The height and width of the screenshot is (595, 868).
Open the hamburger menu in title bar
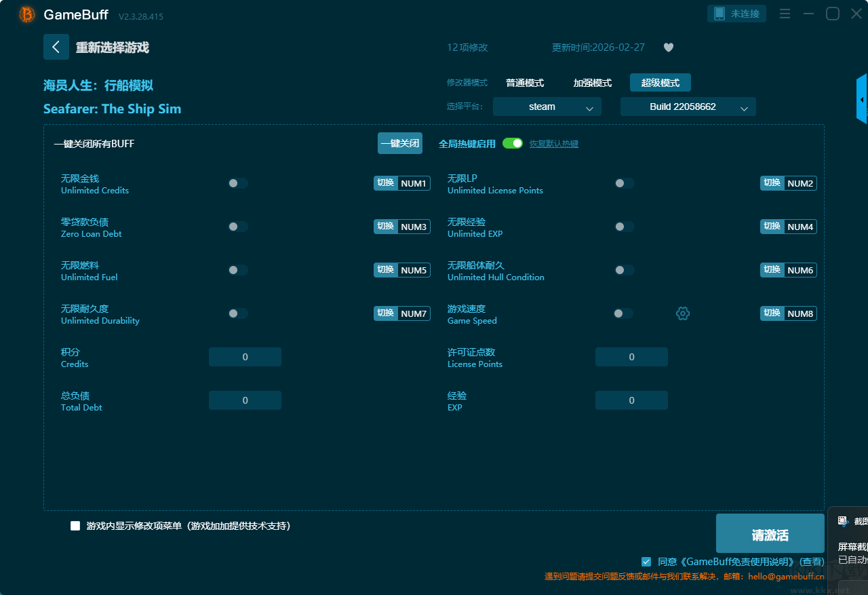pos(785,14)
